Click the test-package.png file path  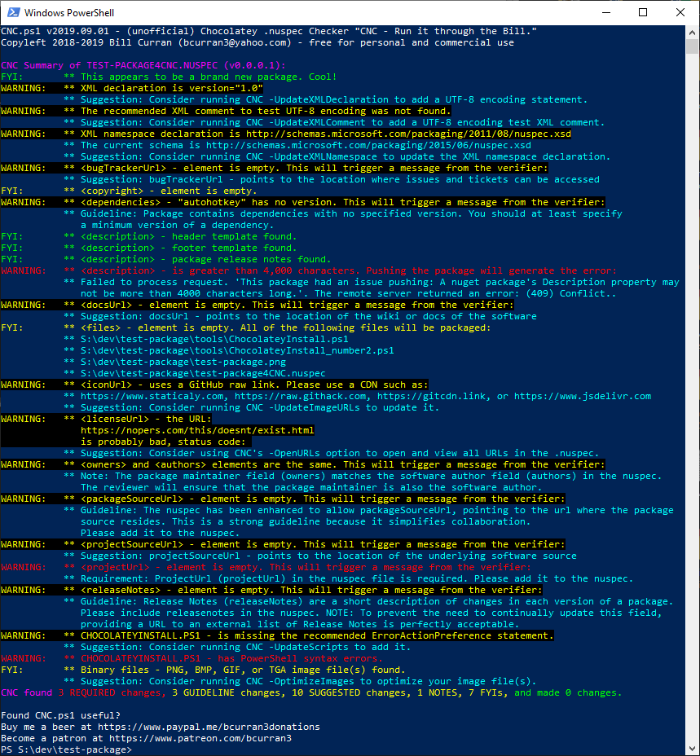183,362
